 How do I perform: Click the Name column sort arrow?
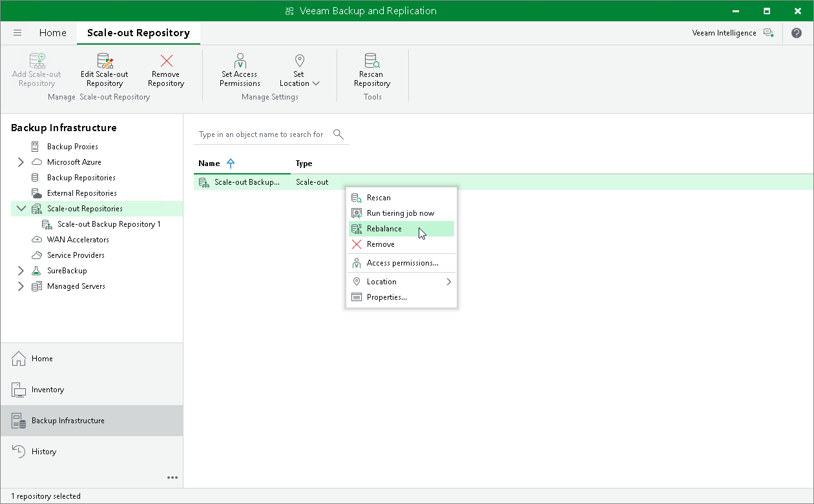pyautogui.click(x=231, y=163)
